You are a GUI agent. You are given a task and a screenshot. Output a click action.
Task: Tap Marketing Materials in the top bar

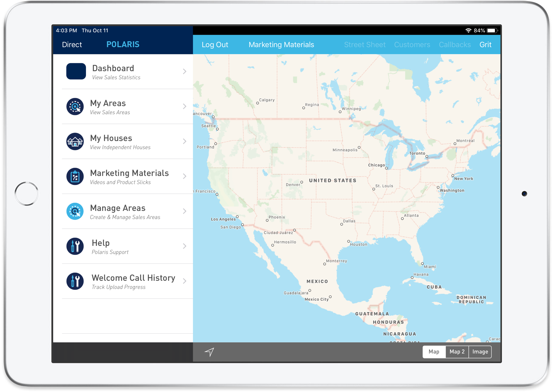click(x=281, y=45)
